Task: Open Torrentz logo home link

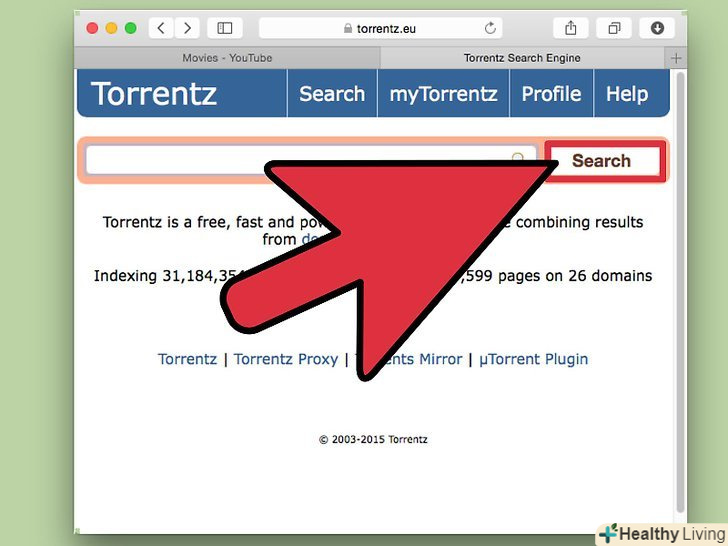Action: click(x=154, y=94)
